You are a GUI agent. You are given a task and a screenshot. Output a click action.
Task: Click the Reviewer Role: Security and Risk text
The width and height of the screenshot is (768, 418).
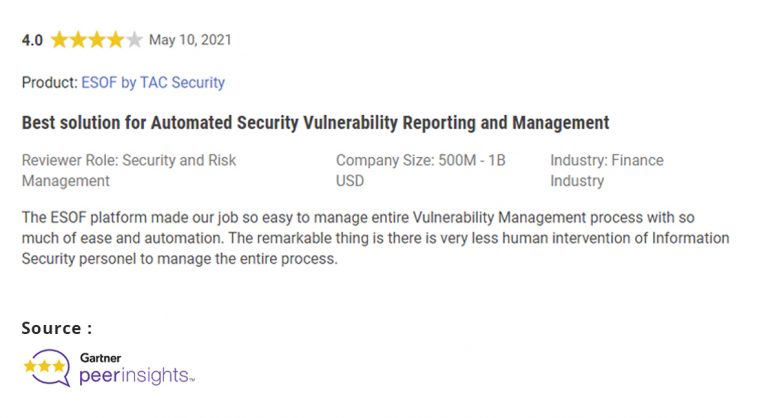click(129, 160)
